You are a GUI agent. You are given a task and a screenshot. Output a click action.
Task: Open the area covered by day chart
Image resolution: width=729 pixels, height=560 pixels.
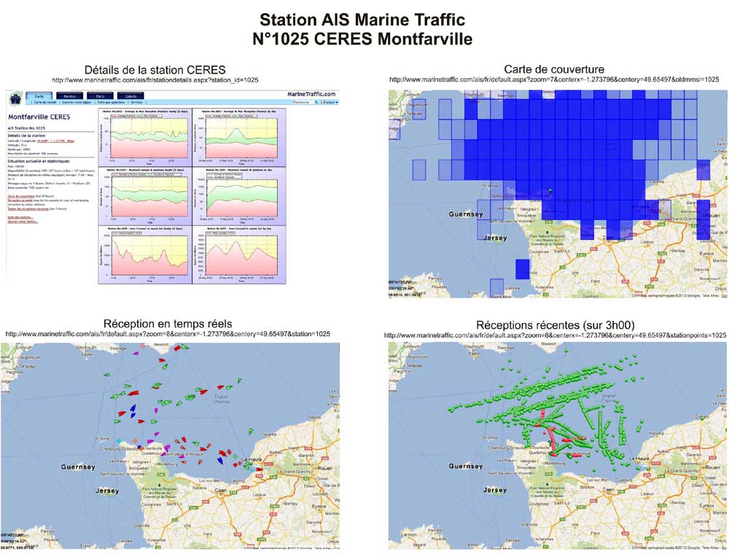(239, 255)
